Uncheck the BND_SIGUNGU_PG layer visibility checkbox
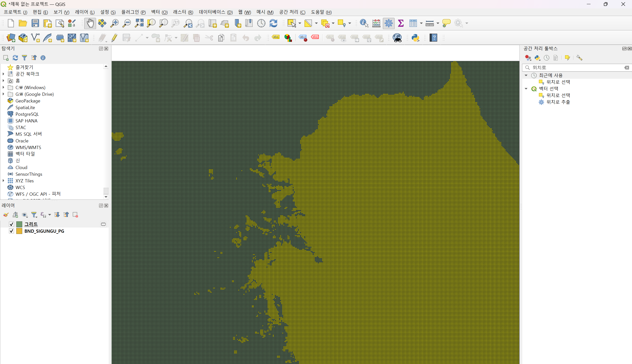This screenshot has width=632, height=364. coord(11,231)
